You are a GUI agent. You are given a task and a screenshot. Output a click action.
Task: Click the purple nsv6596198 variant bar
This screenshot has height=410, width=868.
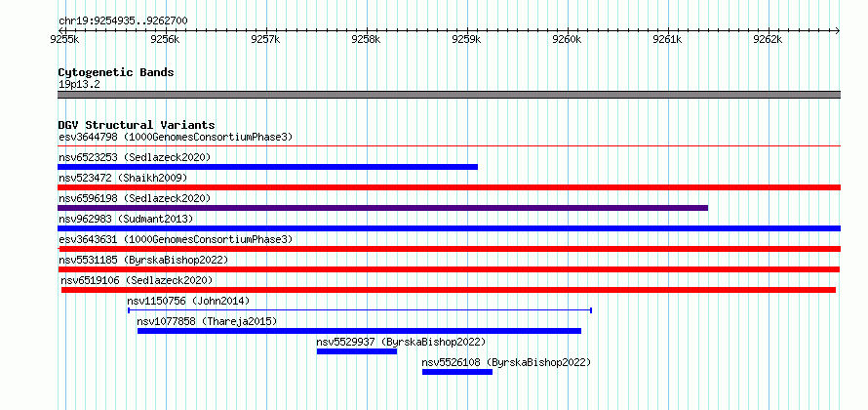pos(382,208)
